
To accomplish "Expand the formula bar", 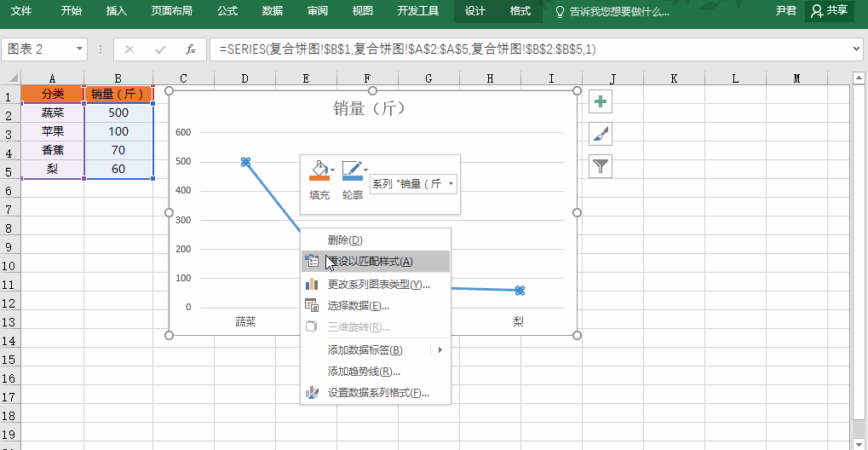I will 857,49.
